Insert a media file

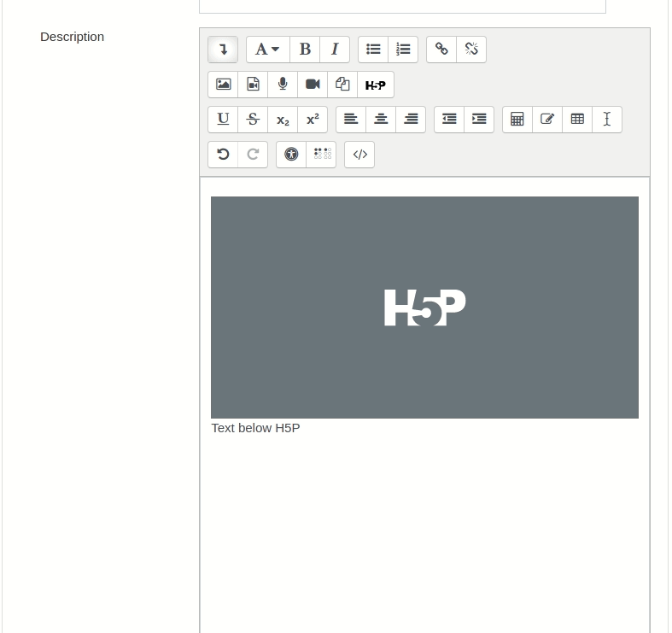point(253,85)
